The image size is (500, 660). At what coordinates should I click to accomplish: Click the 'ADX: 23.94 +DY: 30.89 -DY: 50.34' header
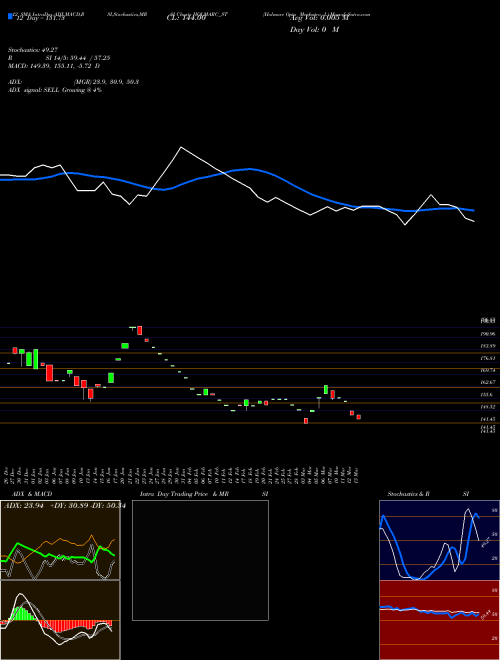tap(65, 506)
